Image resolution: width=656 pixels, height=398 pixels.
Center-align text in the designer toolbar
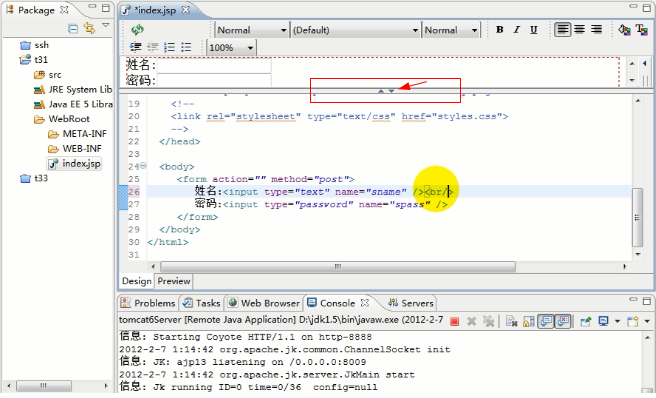coord(579,29)
